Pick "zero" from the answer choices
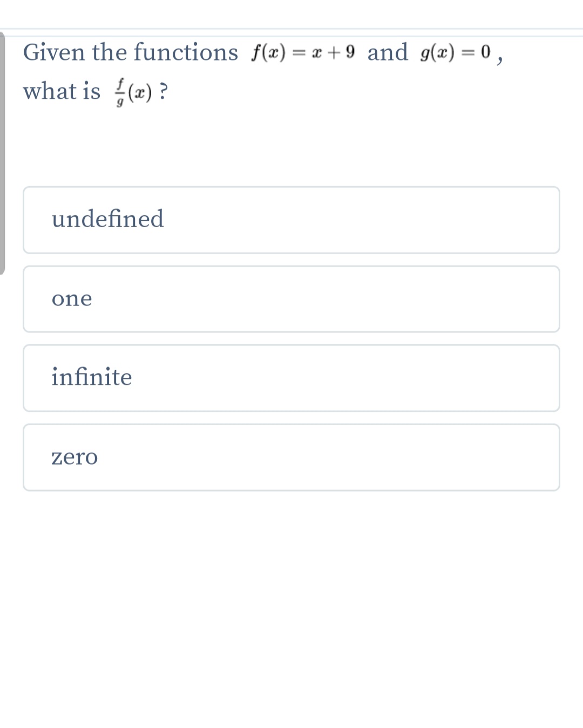This screenshot has height=728, width=583. tap(291, 457)
